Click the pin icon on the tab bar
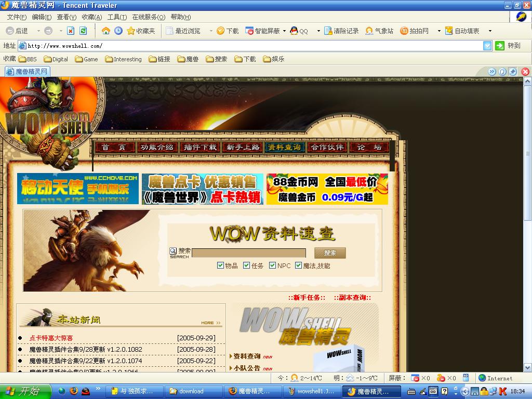The width and height of the screenshot is (532, 399). (x=513, y=72)
